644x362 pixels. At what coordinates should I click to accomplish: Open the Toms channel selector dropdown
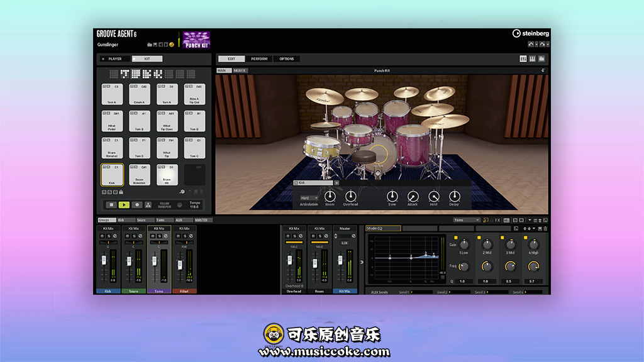(x=466, y=220)
